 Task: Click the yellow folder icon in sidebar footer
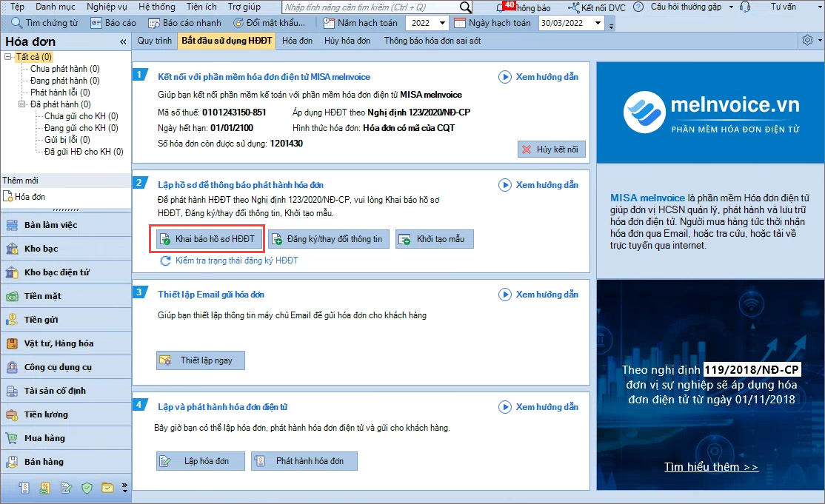pos(107,488)
